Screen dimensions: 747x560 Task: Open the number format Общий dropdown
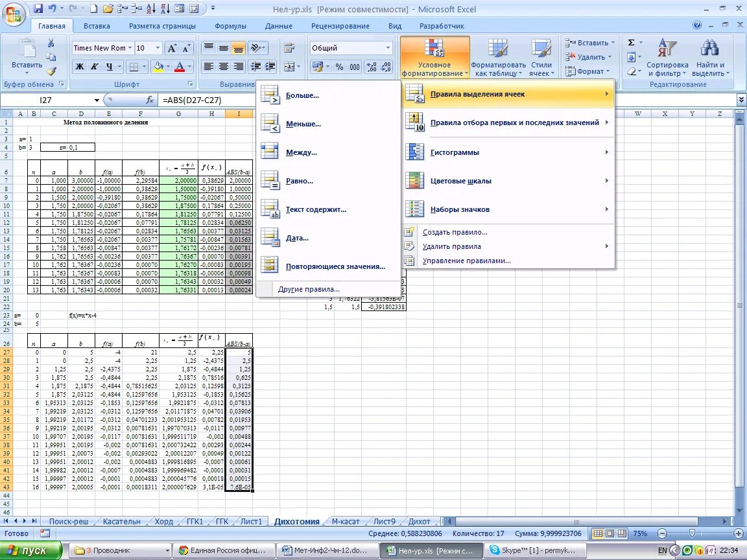[x=388, y=48]
